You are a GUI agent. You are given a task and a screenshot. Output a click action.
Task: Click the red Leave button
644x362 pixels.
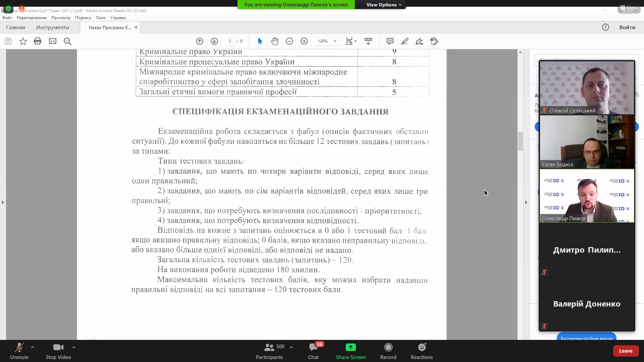626,351
